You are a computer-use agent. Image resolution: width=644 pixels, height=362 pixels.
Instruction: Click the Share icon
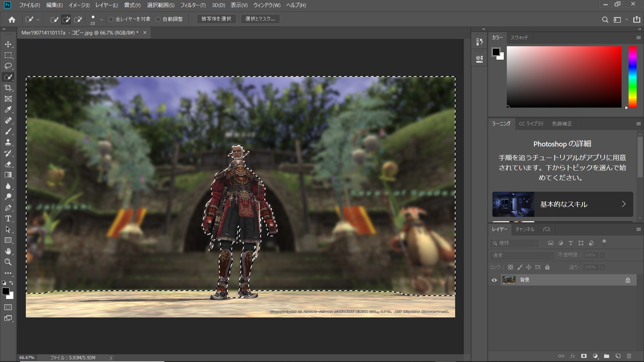click(x=637, y=19)
